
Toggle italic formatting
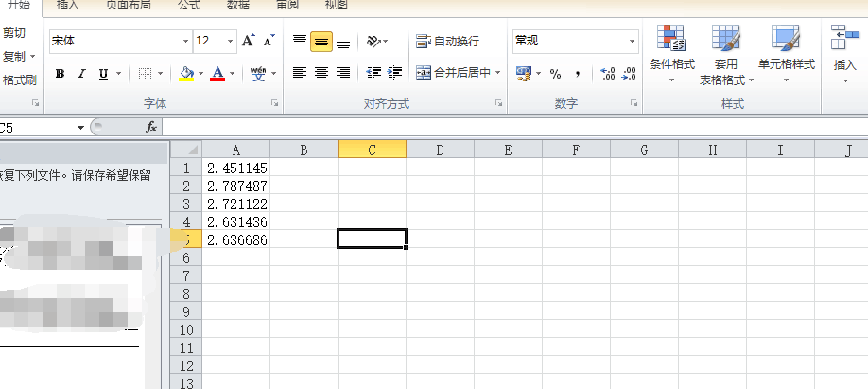pos(81,73)
